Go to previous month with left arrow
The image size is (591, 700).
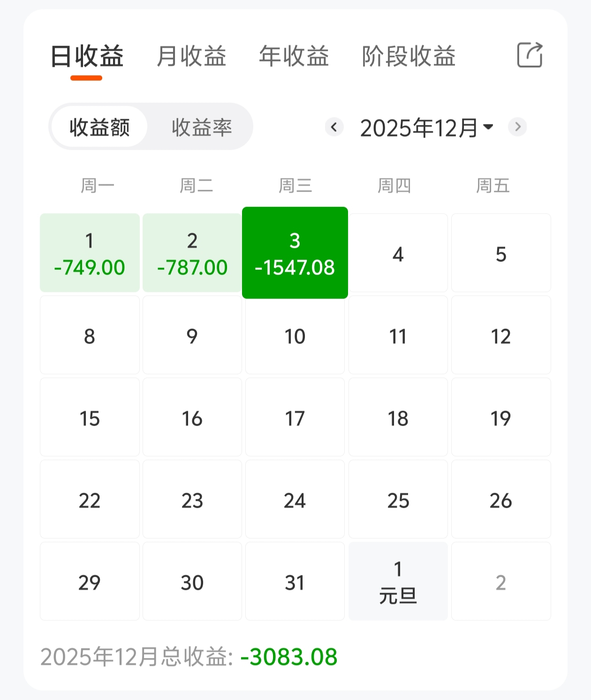[334, 127]
